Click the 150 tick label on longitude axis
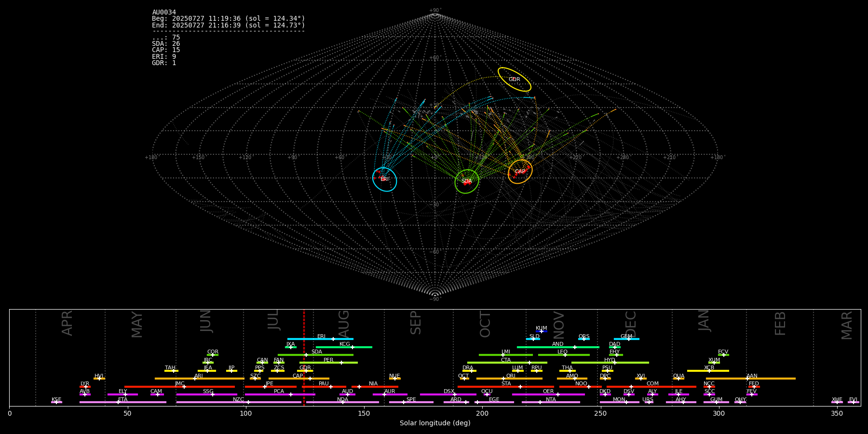The image size is (868, 434). coord(364,414)
